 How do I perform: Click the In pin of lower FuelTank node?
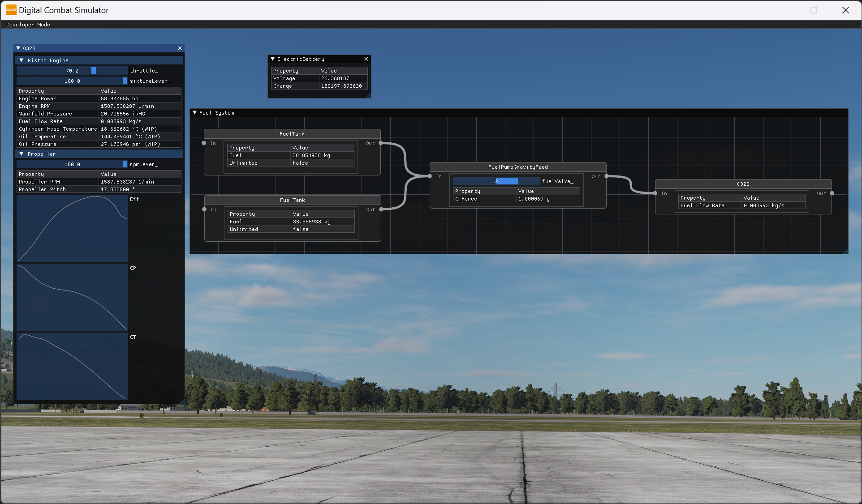pos(204,209)
